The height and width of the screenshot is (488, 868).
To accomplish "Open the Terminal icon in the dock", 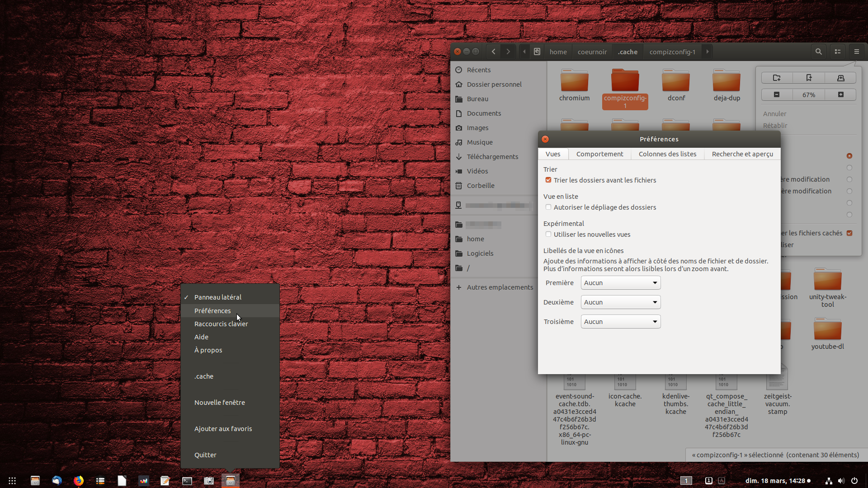I will [x=187, y=481].
